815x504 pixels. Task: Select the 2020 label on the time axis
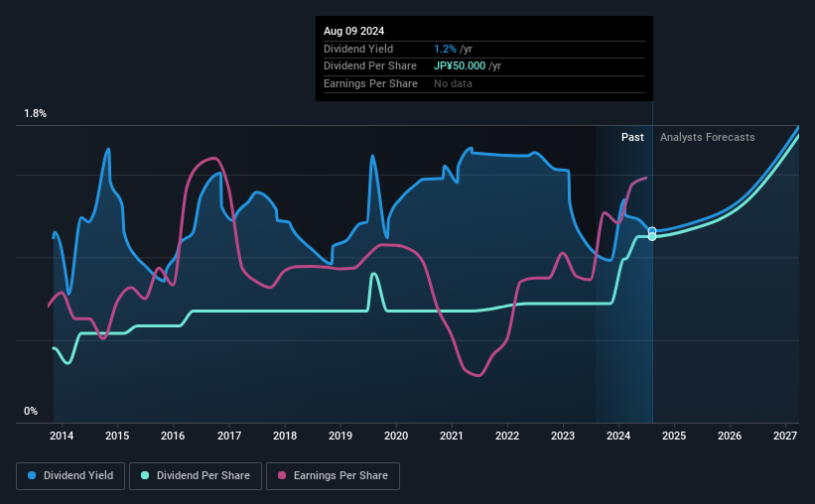[x=395, y=436]
